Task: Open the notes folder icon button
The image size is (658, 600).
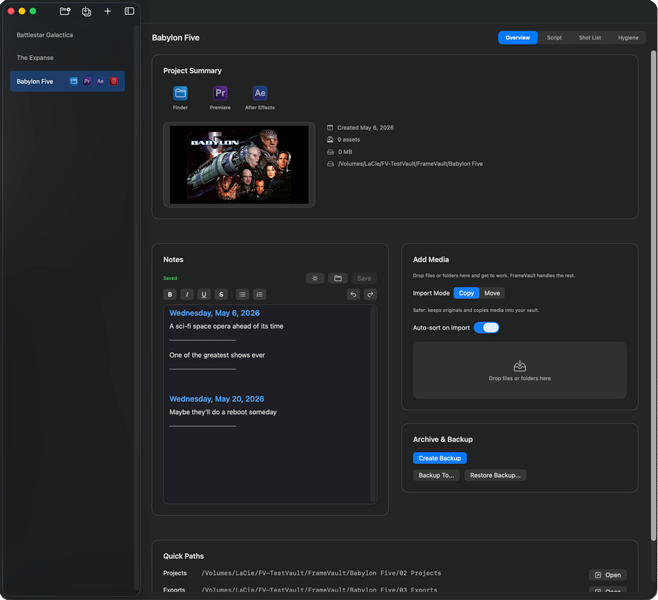Action: 338,278
